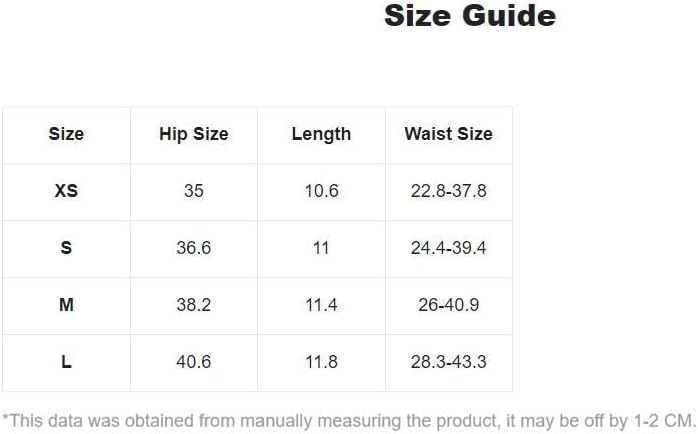Select waist size range 22.8-37.8

click(448, 190)
